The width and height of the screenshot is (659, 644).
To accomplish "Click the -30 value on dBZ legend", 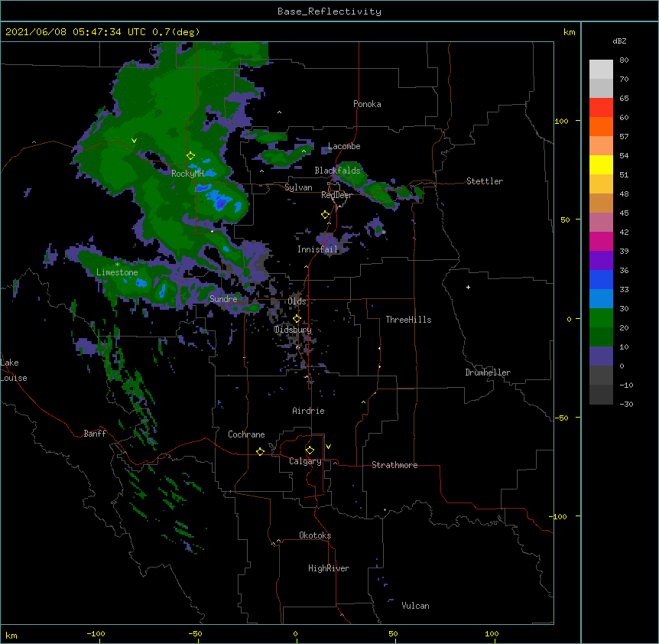I will pyautogui.click(x=626, y=404).
